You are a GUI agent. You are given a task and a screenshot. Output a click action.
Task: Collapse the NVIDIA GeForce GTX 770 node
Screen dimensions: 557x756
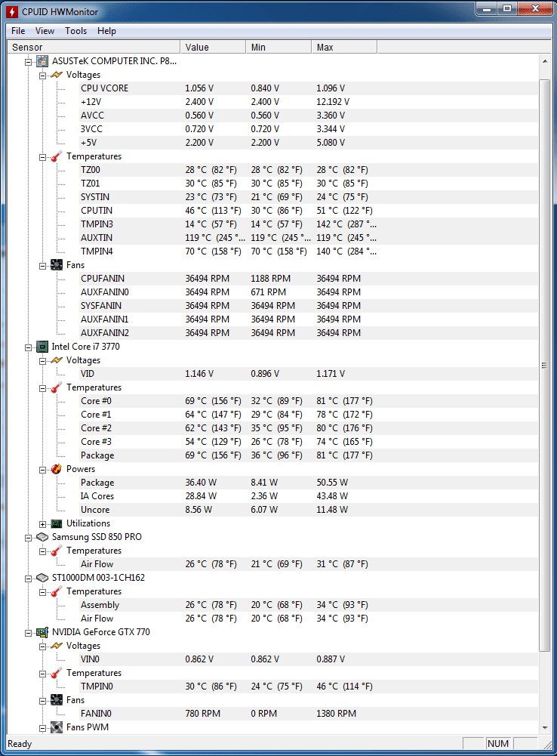29,633
